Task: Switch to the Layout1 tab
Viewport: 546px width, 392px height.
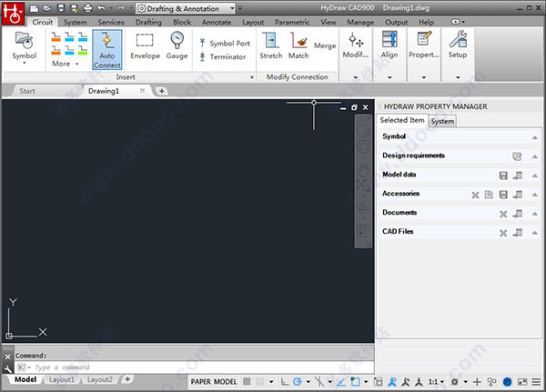Action: (62, 380)
